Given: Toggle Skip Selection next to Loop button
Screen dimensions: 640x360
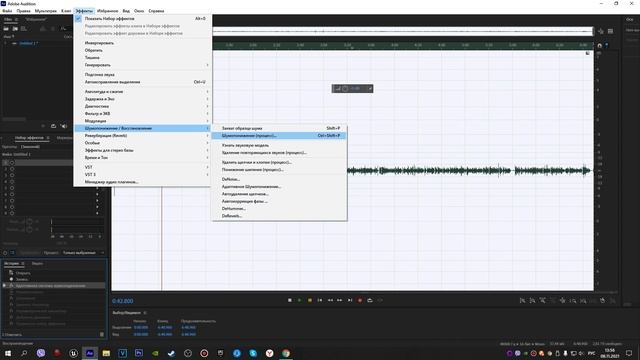Looking at the screenshot, I should (380, 300).
